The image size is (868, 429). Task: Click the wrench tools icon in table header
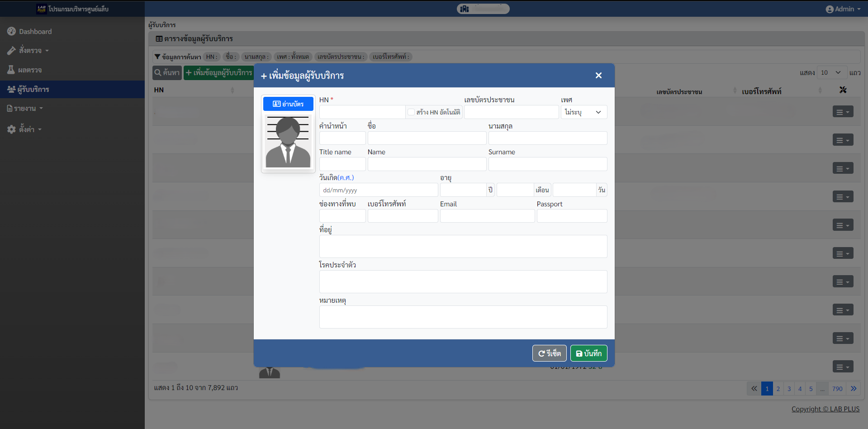[843, 90]
